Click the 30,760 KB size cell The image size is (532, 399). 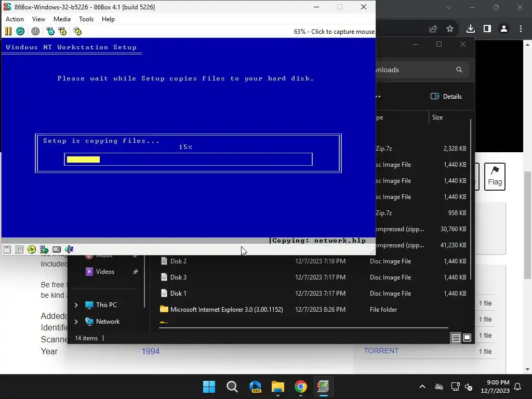(453, 229)
